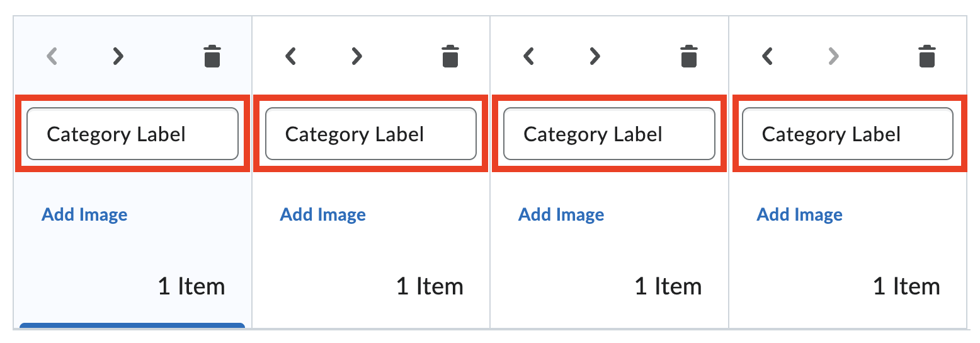Click the disabled right arrow in fourth category
This screenshot has height=343, width=980.
pyautogui.click(x=833, y=56)
